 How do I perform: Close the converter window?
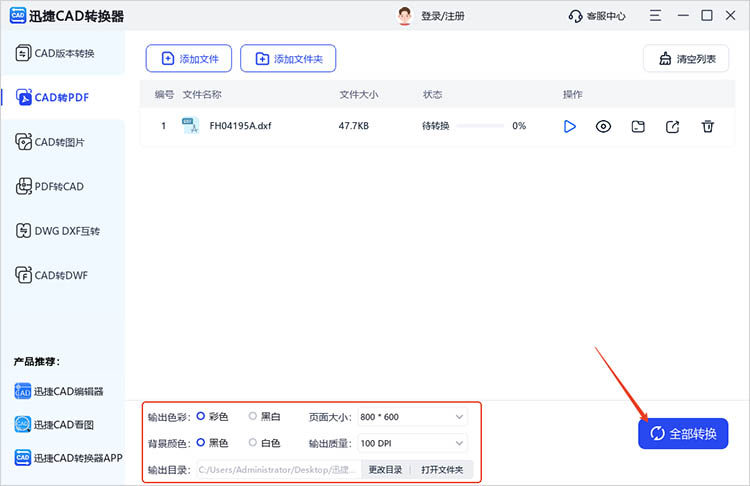pyautogui.click(x=730, y=16)
